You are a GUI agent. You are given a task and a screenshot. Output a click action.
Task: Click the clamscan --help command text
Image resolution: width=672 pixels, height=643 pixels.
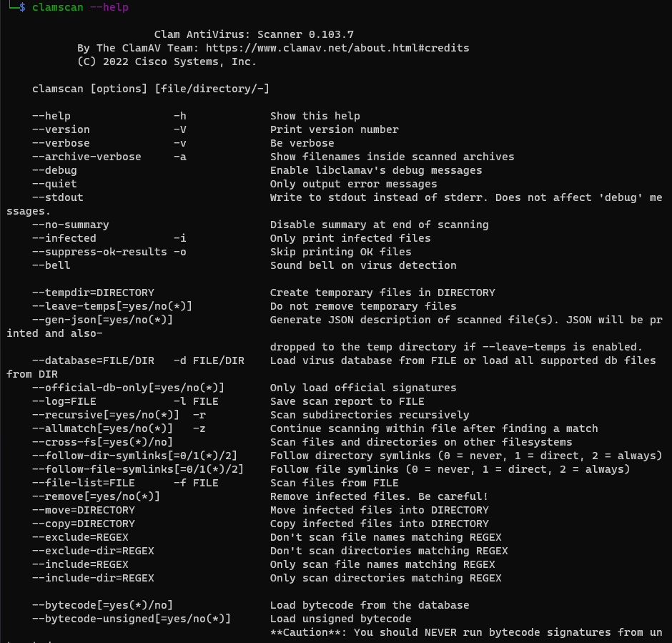[80, 7]
